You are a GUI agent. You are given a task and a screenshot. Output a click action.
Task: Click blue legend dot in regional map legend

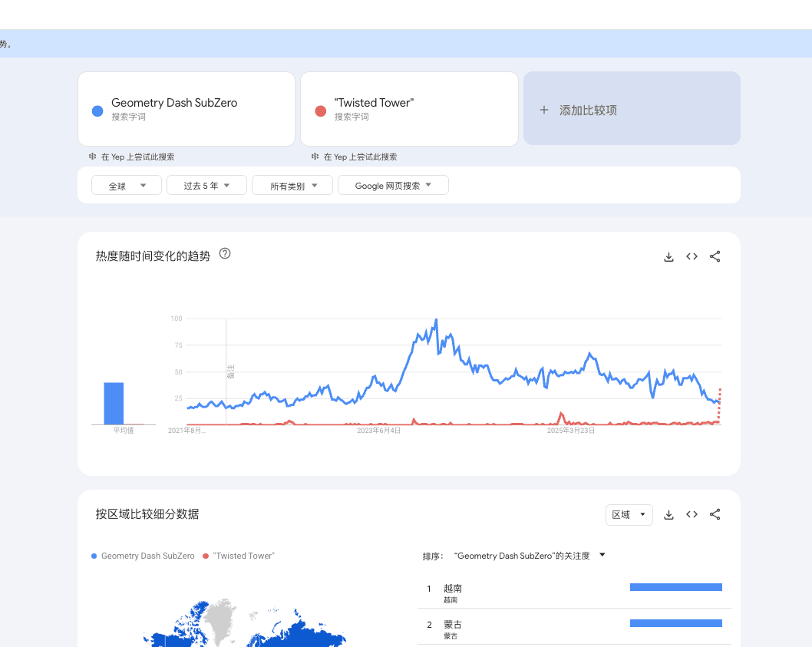click(94, 556)
